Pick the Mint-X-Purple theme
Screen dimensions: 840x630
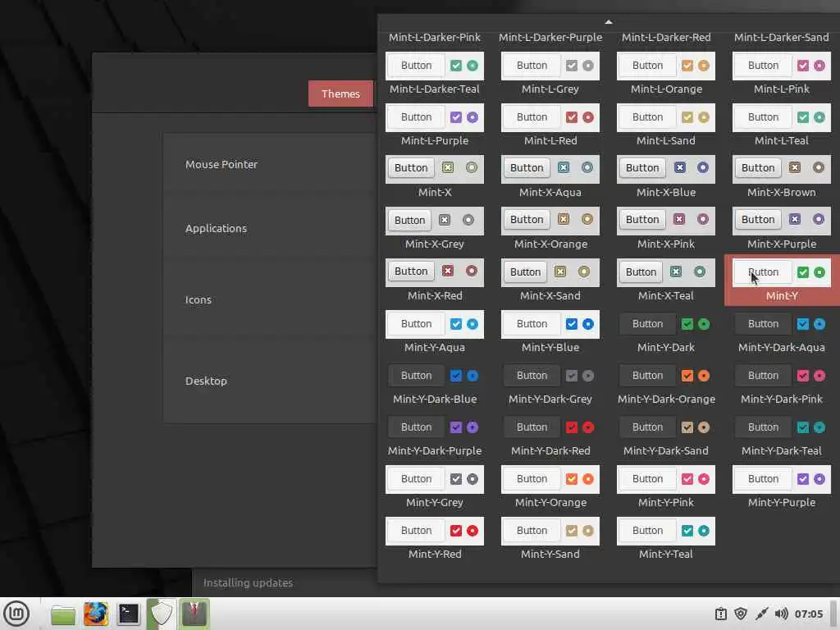pyautogui.click(x=782, y=229)
